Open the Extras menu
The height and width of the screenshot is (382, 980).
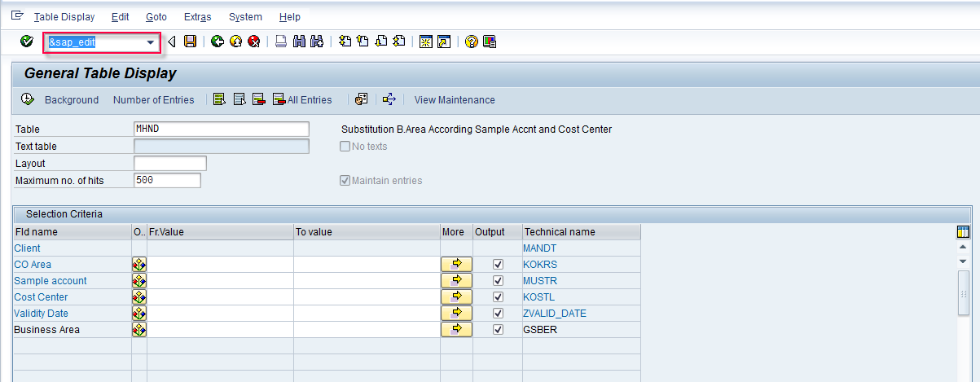(198, 16)
